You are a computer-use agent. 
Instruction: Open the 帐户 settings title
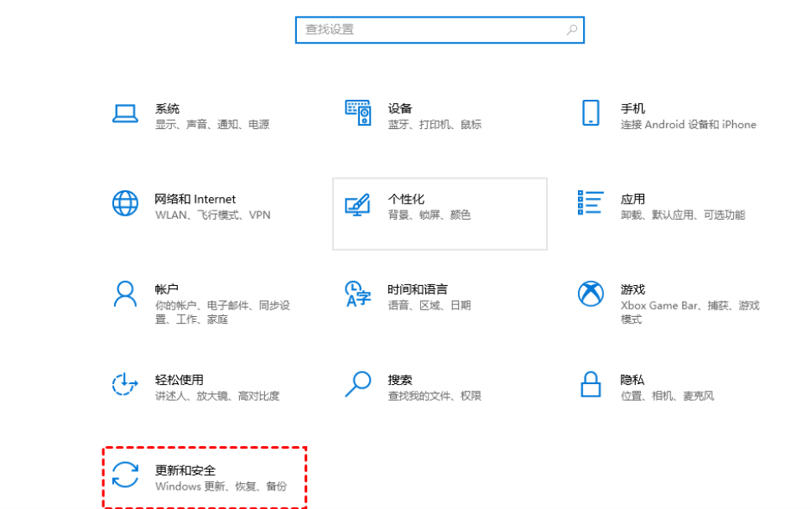[167, 289]
